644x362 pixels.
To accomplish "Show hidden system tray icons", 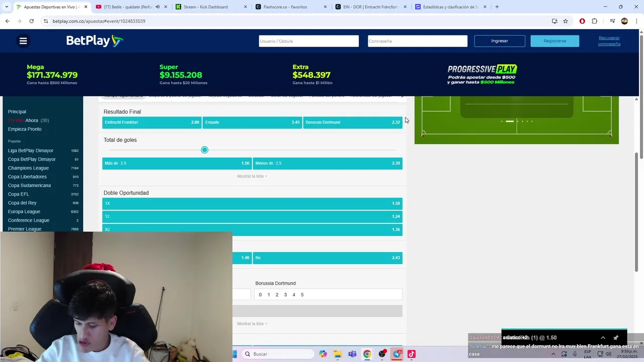I will 553,354.
